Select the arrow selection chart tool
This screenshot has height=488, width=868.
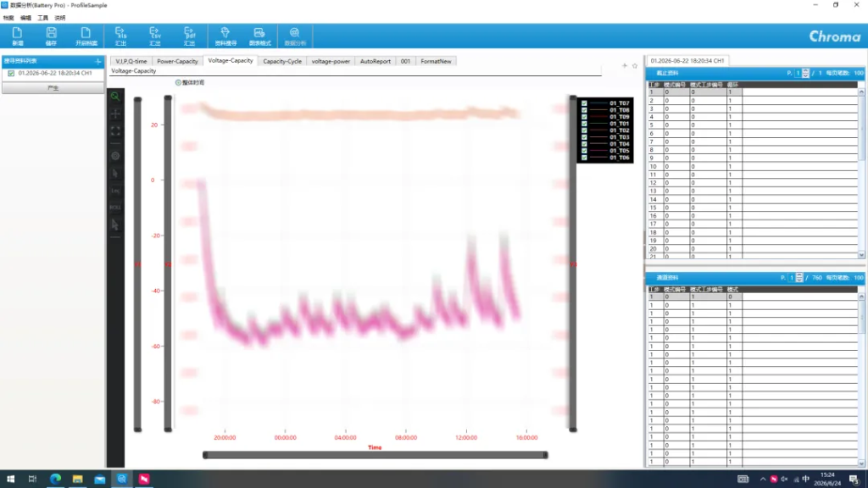coord(115,225)
